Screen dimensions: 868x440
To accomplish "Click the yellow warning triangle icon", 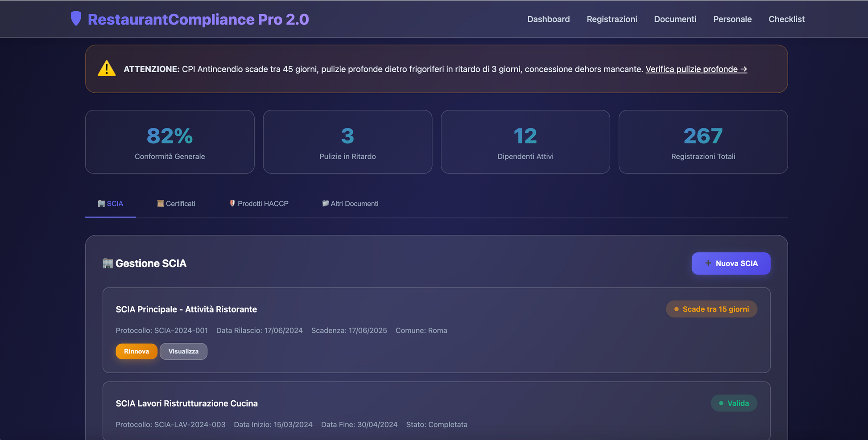I will tap(107, 69).
